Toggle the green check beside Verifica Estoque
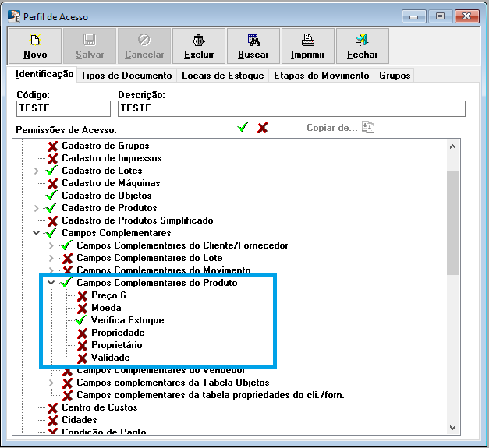 tap(82, 320)
